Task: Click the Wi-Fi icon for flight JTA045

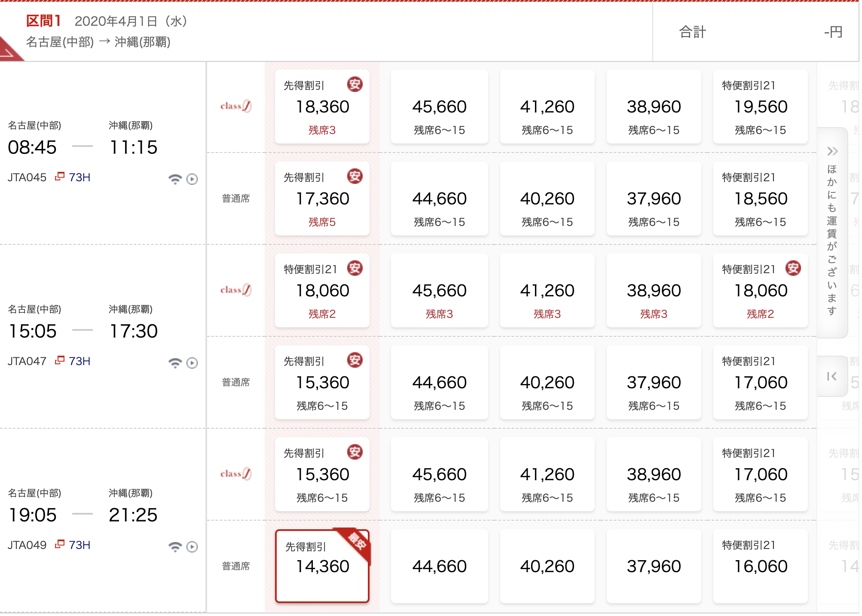Action: point(175,179)
